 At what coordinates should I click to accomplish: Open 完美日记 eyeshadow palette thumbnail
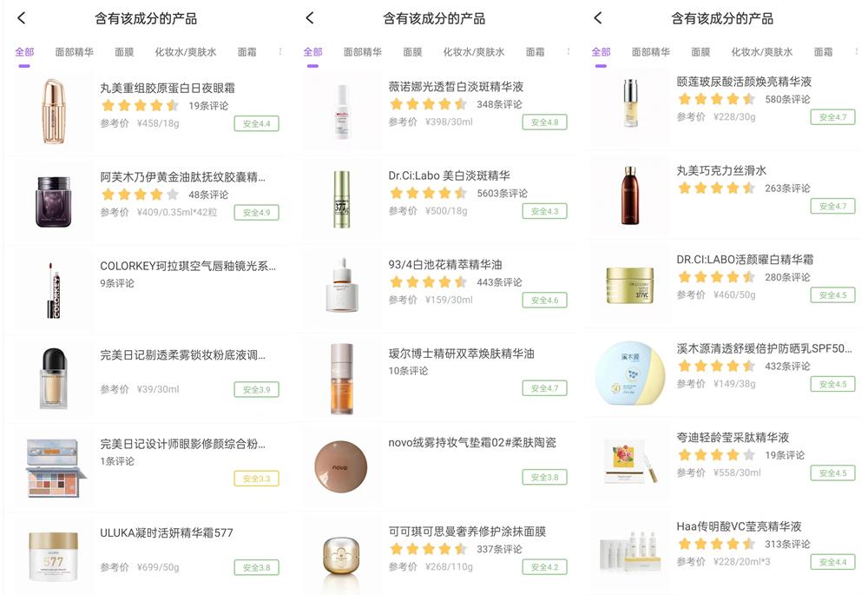[56, 467]
